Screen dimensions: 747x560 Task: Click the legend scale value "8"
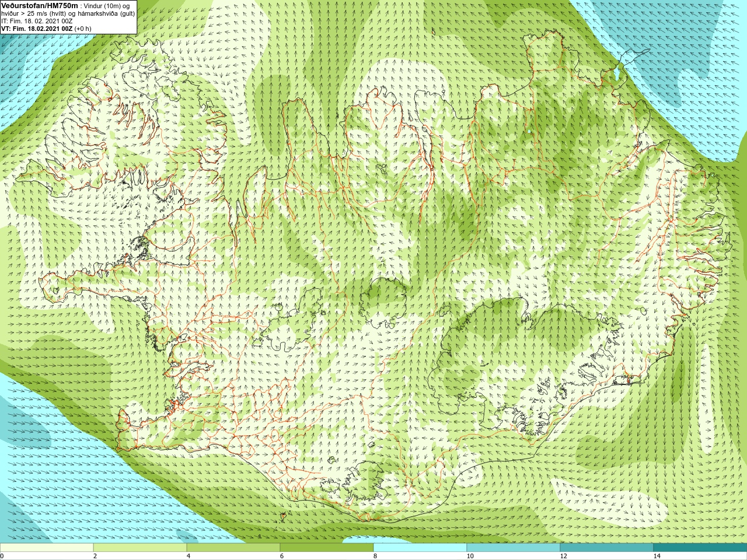click(375, 556)
